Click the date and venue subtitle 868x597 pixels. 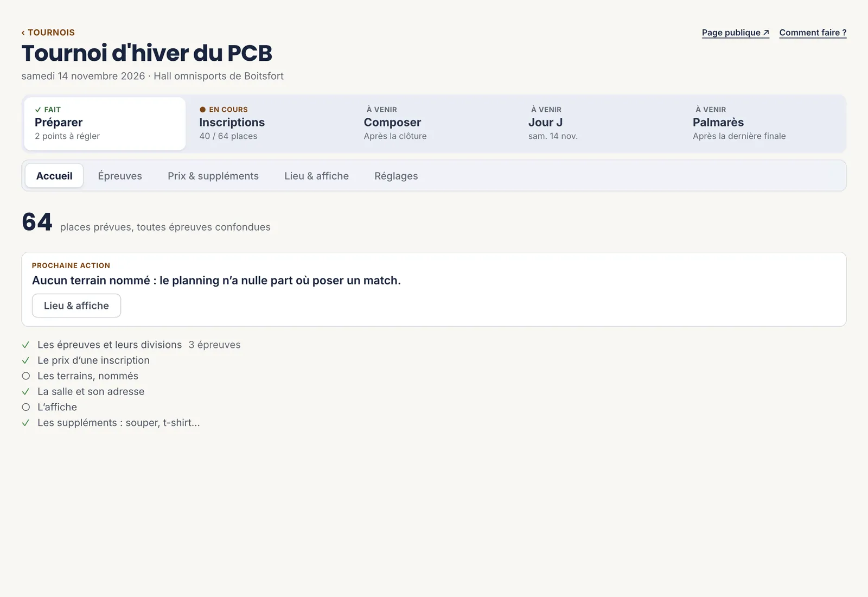point(152,76)
